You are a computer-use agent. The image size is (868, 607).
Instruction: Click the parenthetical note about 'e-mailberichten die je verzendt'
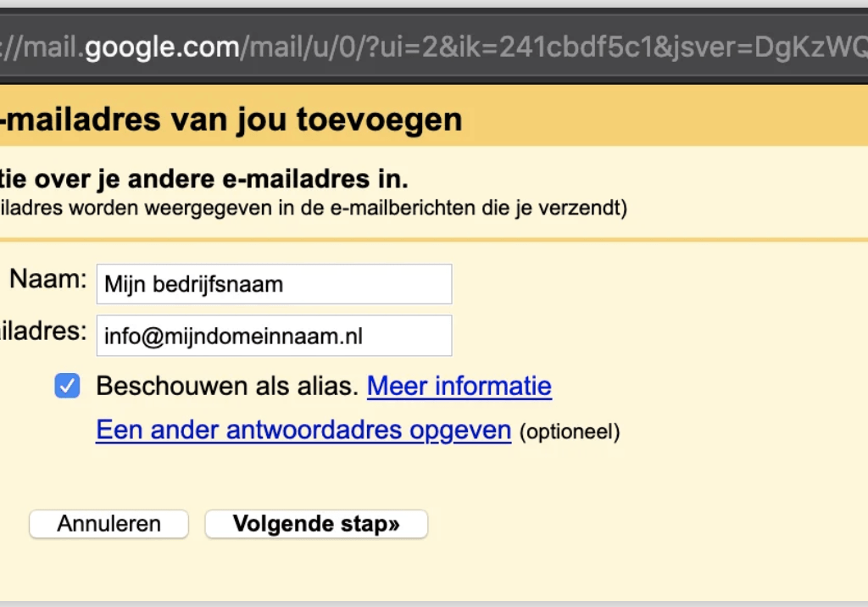(314, 208)
